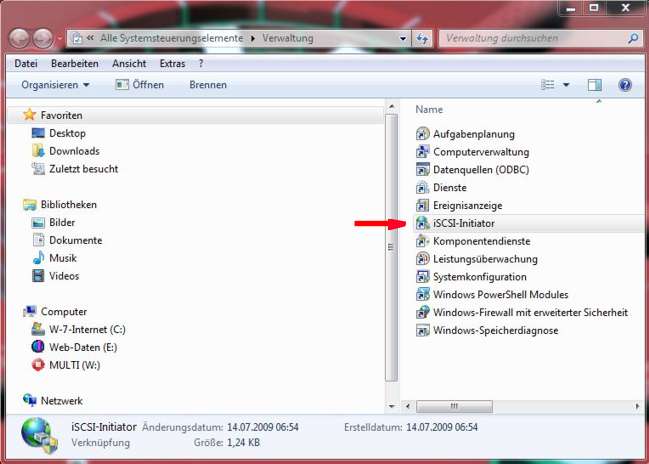Expand the arrow after Alle Systemsteuerungselemente
Screen dimensions: 649x464
pyautogui.click(x=253, y=38)
